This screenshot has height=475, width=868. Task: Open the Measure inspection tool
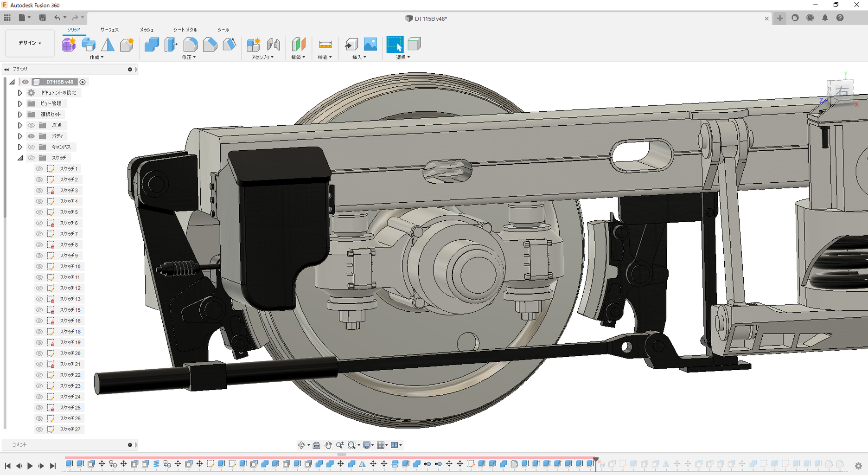click(x=325, y=45)
